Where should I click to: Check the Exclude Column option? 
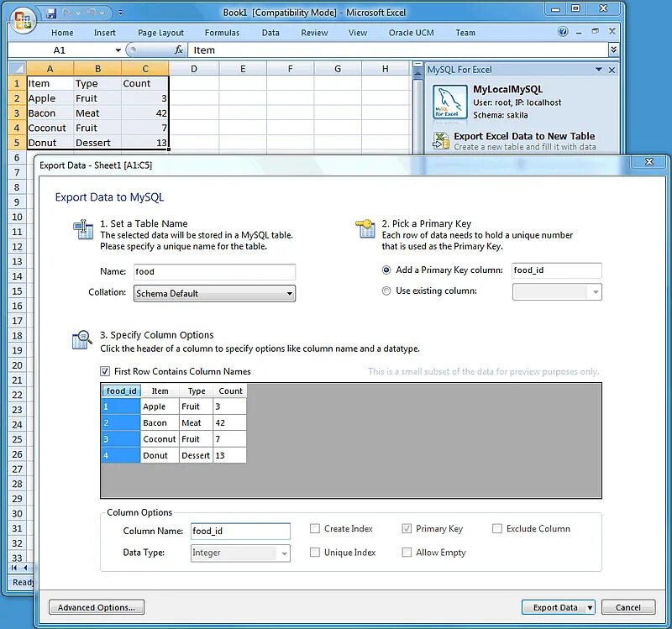point(497,528)
